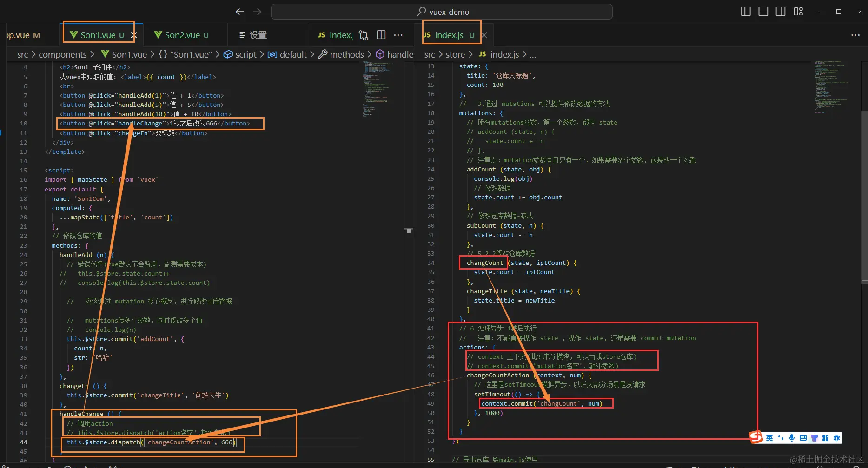
Task: Click changeFn method name on line 38
Action: [74, 386]
